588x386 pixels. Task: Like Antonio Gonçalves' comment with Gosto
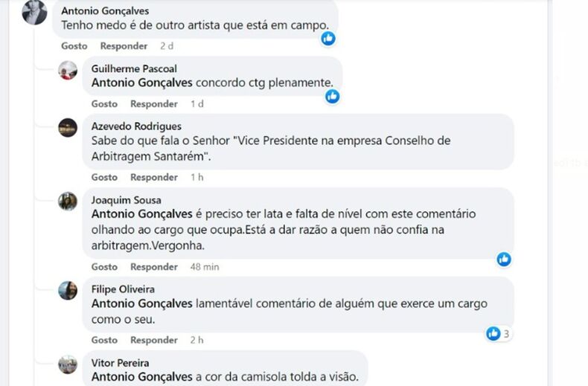coord(74,46)
